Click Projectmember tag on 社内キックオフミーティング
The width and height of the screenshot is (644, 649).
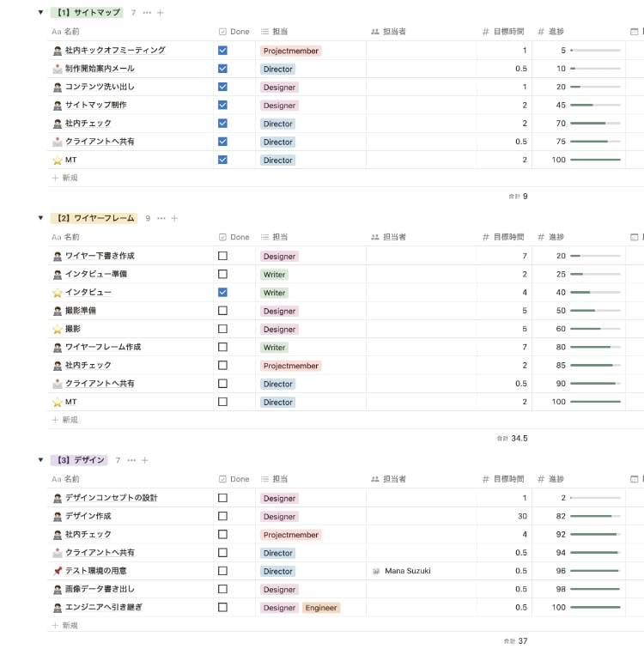point(291,51)
